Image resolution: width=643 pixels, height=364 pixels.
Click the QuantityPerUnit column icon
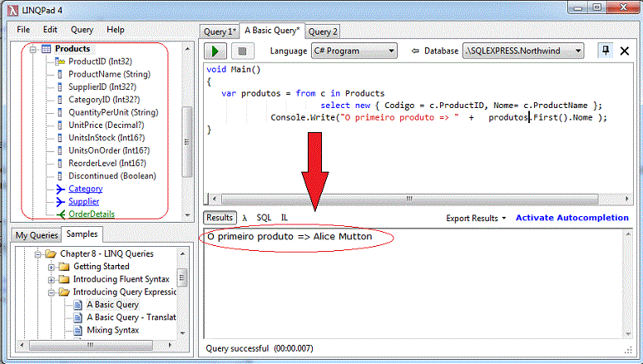(x=60, y=112)
